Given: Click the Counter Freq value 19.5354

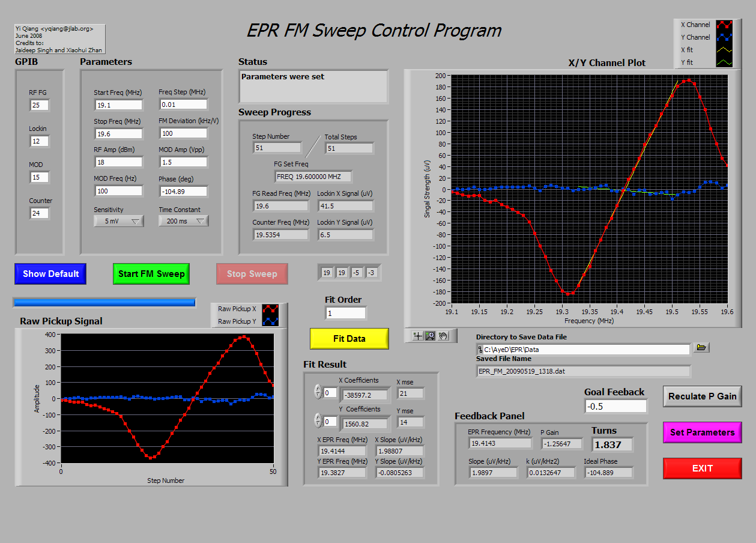Looking at the screenshot, I should point(281,235).
